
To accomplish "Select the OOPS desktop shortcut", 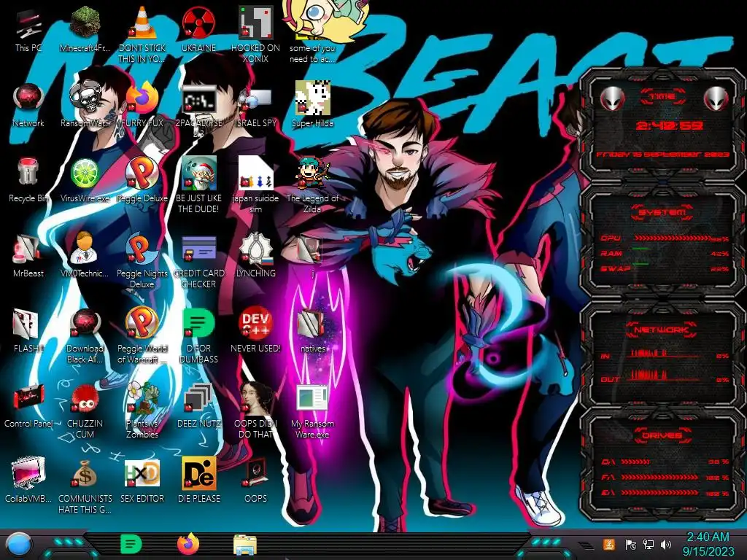I will pos(255,481).
